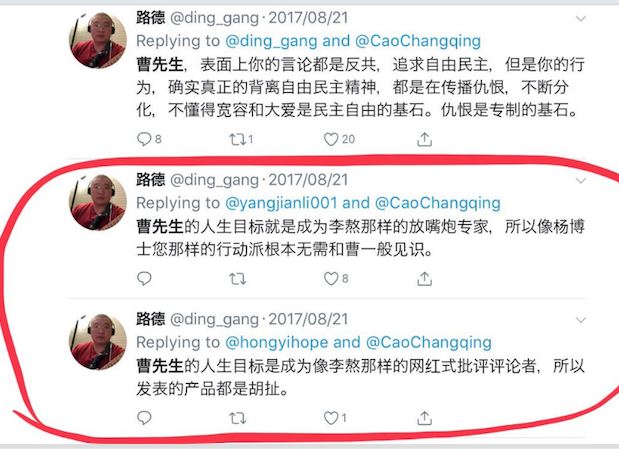Reply to the tweet addressed to @yangjianli001

pyautogui.click(x=144, y=278)
